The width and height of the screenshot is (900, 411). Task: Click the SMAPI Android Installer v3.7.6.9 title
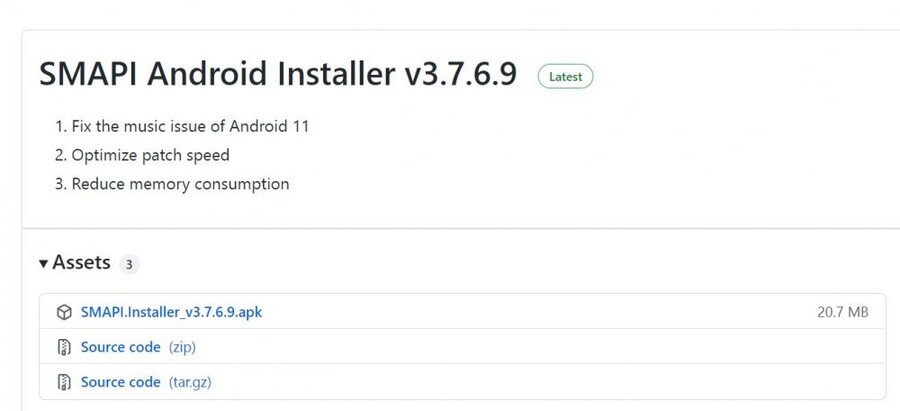[x=278, y=75]
